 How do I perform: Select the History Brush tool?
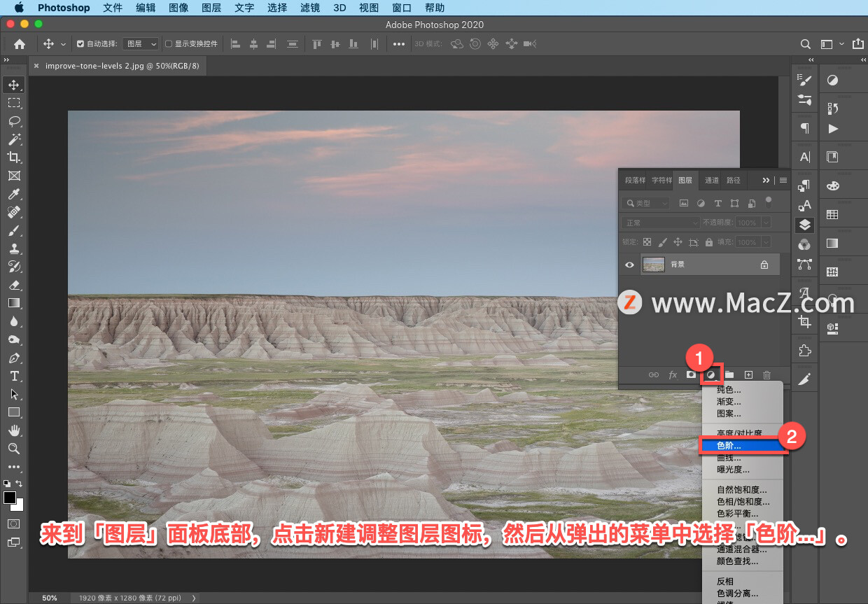[x=13, y=267]
